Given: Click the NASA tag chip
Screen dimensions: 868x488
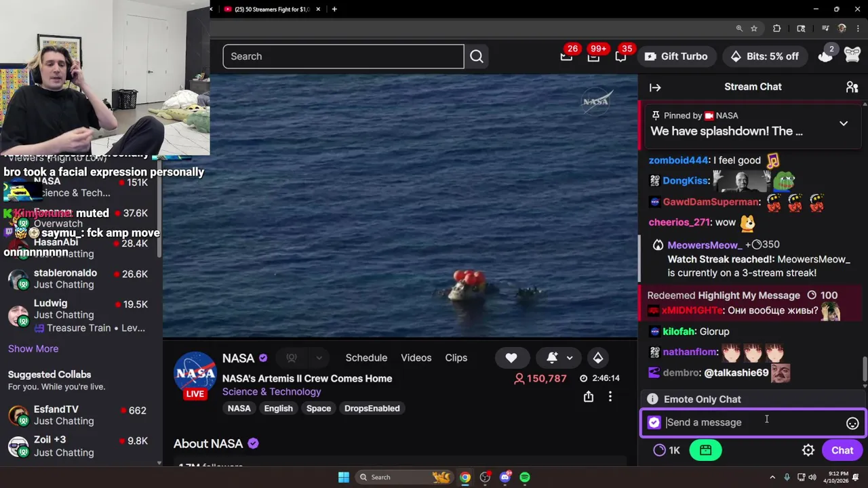Looking at the screenshot, I should pos(239,408).
